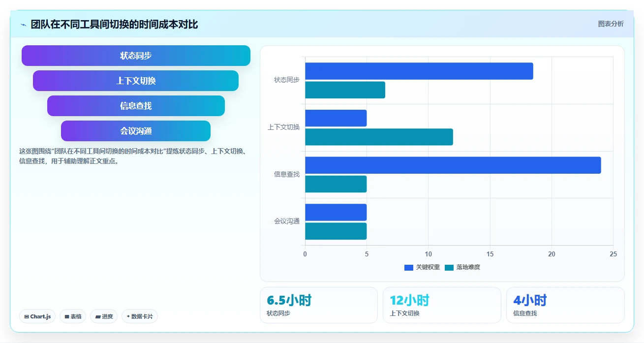Click the teal 落地难度 bar for 会议沟通
This screenshot has width=644, height=343.
point(336,231)
